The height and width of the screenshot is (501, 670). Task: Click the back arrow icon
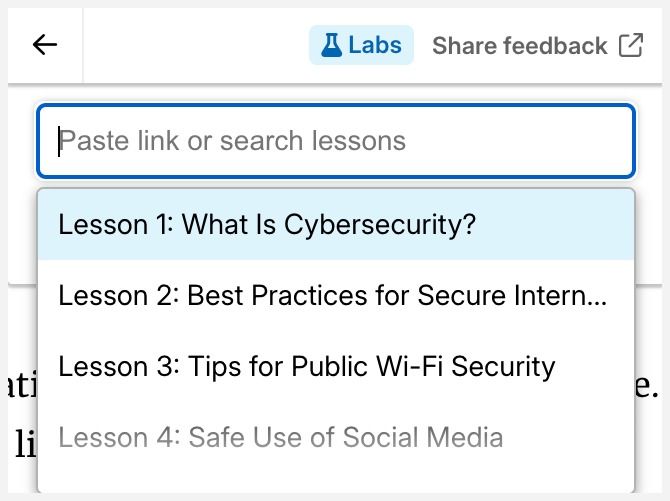[45, 45]
